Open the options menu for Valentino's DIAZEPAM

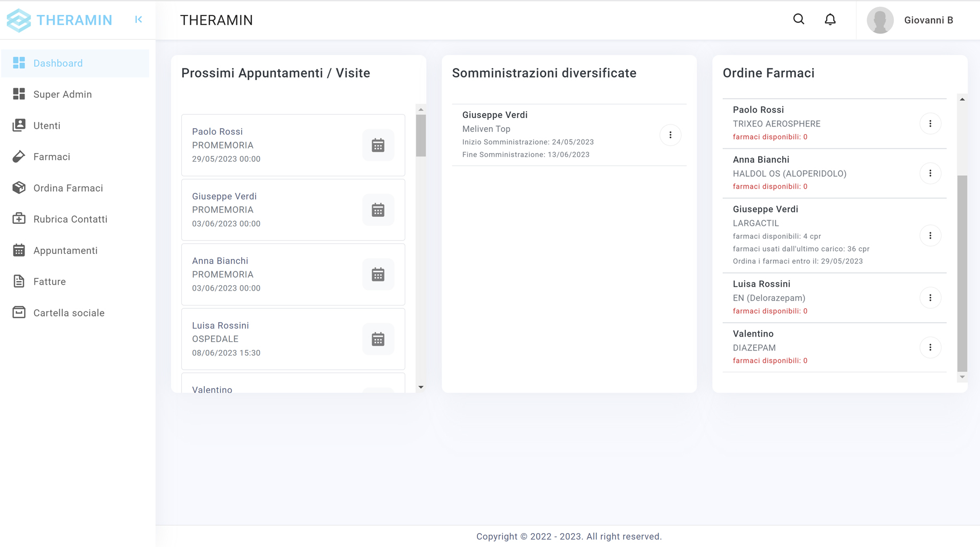coord(931,348)
